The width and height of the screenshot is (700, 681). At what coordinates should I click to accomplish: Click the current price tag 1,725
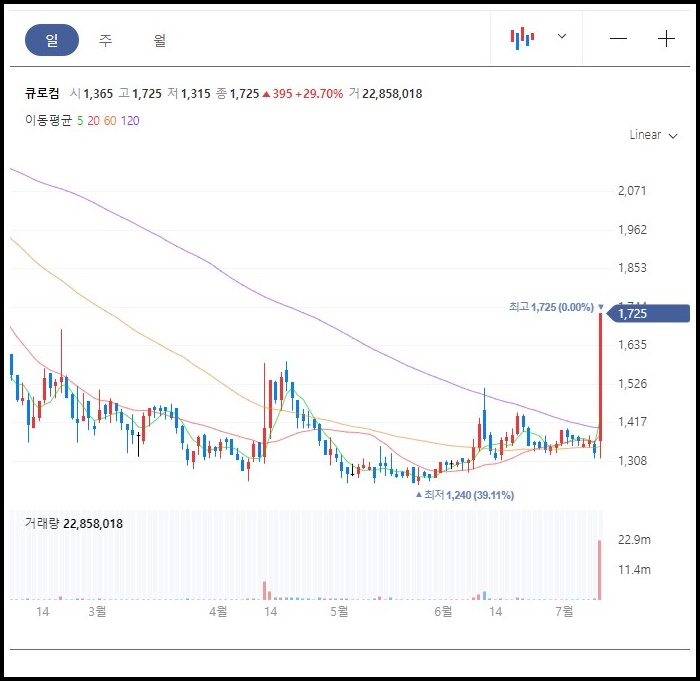[x=648, y=313]
